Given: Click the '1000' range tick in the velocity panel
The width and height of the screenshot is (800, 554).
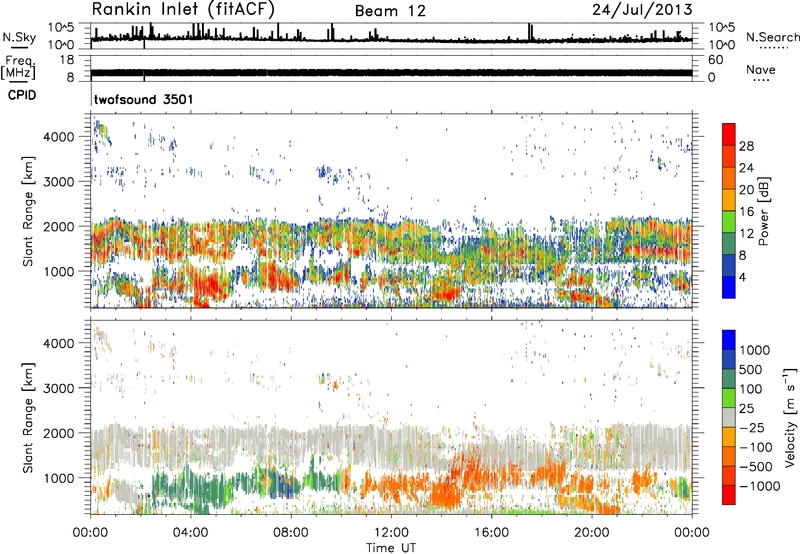Looking at the screenshot, I should [x=58, y=477].
